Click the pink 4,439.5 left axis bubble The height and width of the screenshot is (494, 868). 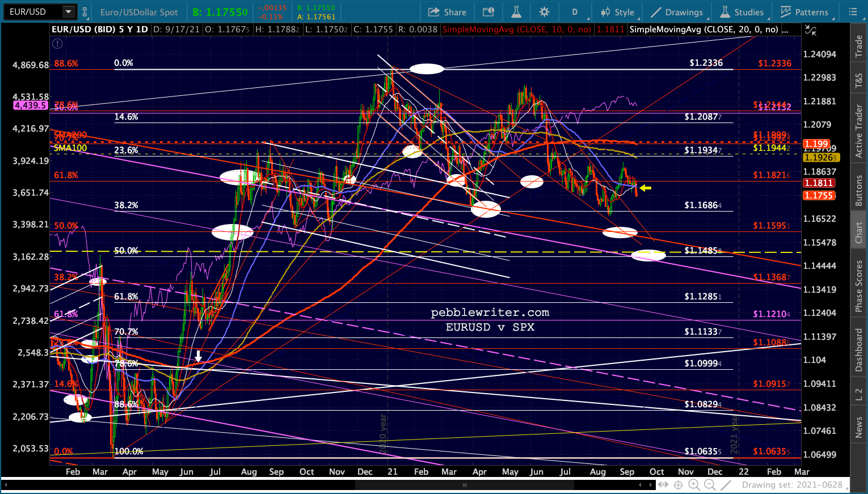click(x=31, y=105)
